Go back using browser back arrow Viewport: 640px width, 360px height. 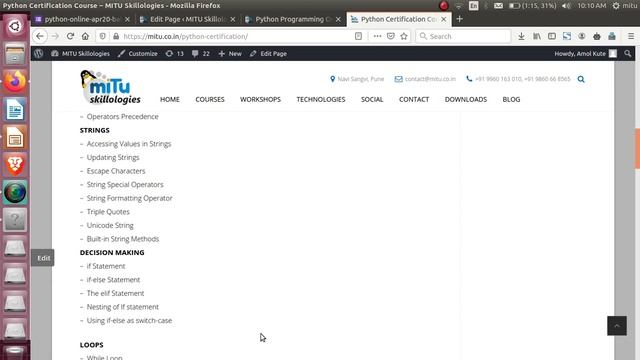40,36
